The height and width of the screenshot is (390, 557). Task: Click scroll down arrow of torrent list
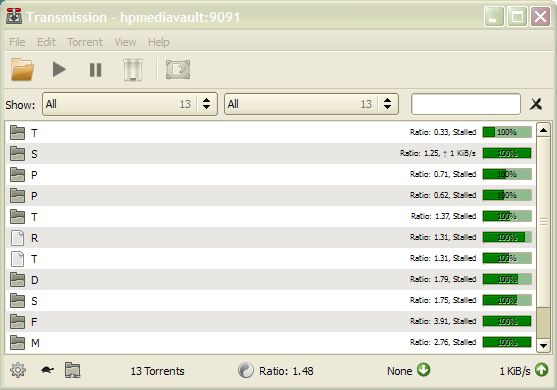tap(543, 345)
